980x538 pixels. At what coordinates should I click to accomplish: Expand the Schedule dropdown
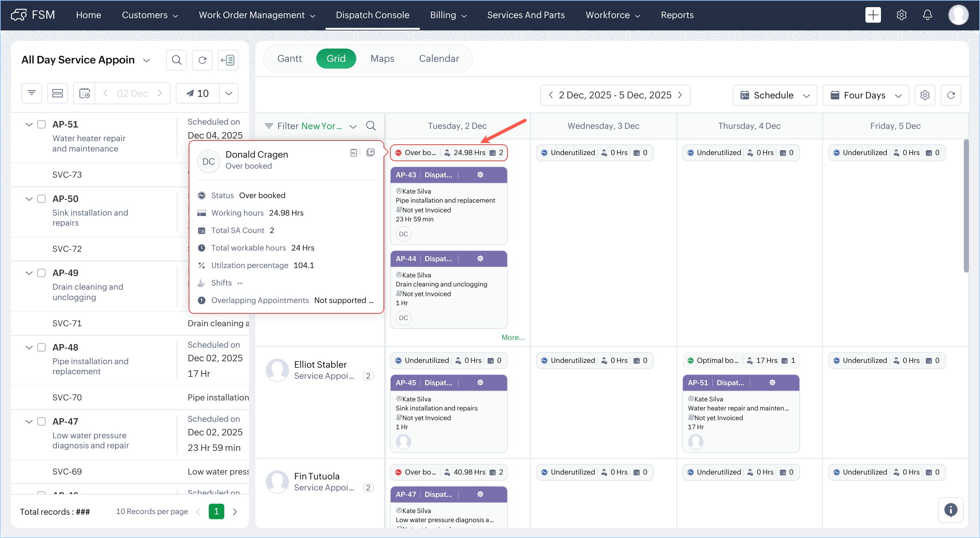774,95
